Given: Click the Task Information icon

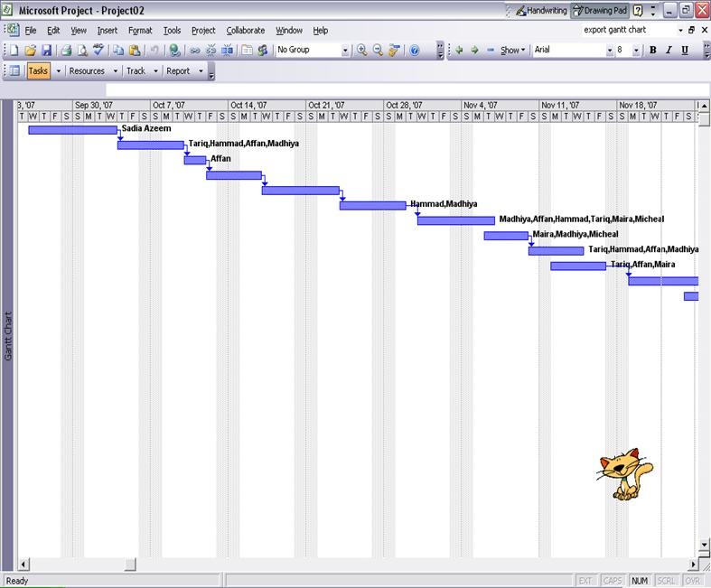Looking at the screenshot, I should [x=248, y=51].
